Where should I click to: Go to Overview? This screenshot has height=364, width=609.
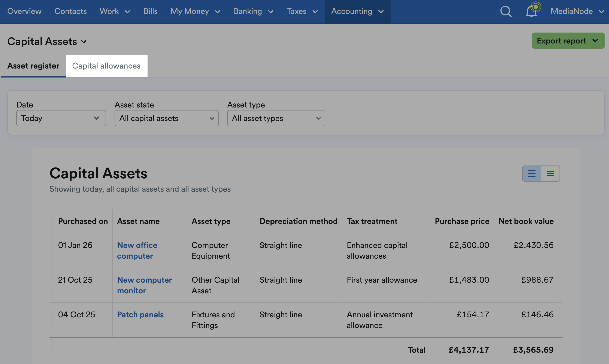(x=24, y=12)
